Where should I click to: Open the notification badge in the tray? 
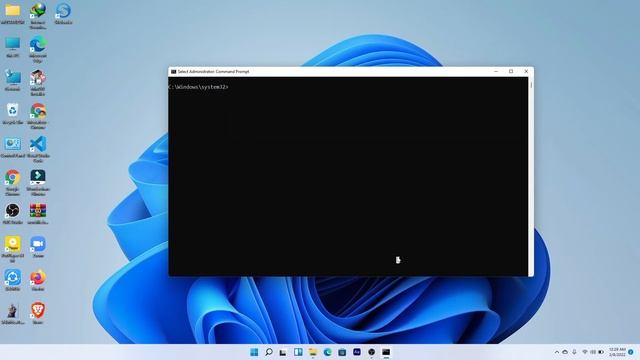[631, 352]
